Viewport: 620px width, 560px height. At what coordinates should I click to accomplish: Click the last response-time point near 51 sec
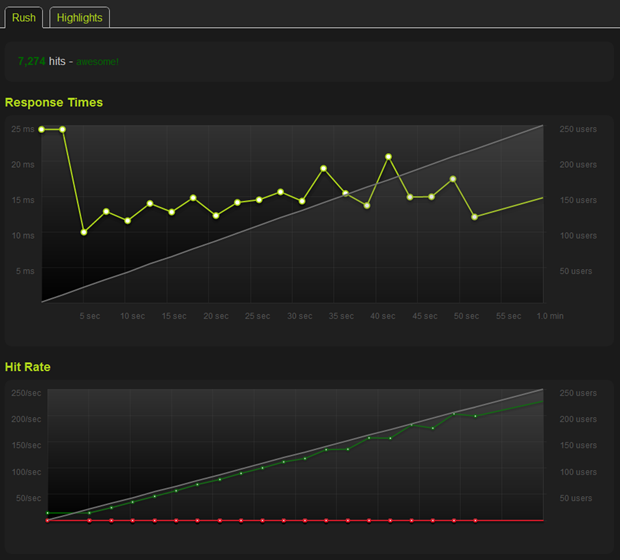click(x=474, y=217)
